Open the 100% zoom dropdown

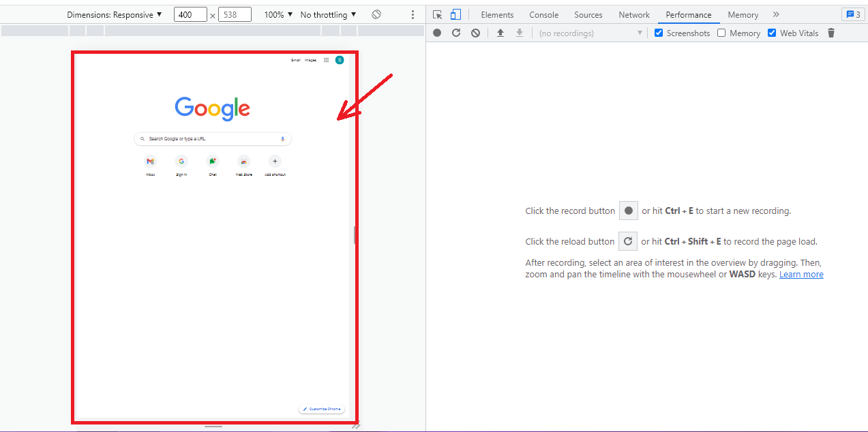point(278,14)
